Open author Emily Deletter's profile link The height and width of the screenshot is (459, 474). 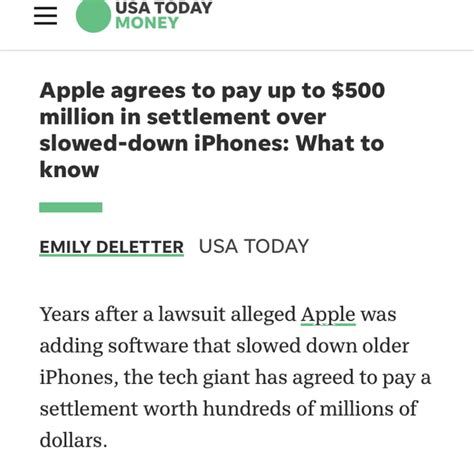click(x=112, y=247)
